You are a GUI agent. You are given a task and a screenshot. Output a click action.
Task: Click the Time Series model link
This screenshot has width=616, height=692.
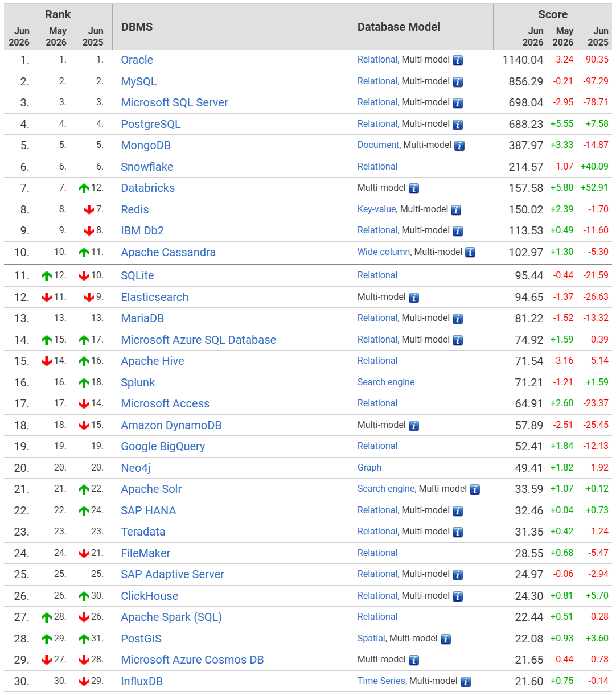click(x=381, y=681)
